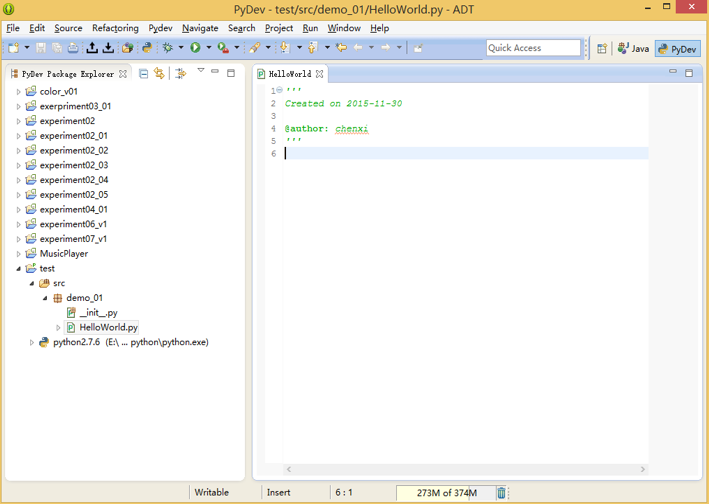
Task: Open the Package Explorer view menu arrow
Action: coord(200,72)
